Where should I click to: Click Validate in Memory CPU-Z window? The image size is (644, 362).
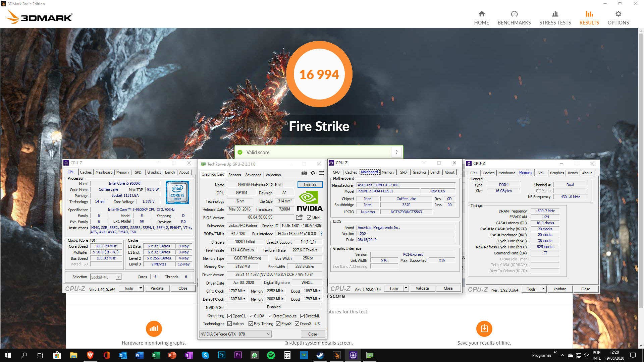[560, 289]
